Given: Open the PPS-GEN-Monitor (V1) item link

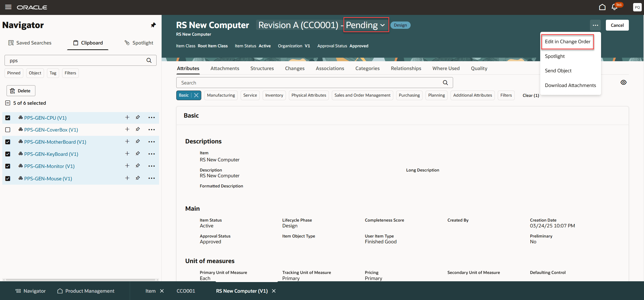Looking at the screenshot, I should click(49, 166).
